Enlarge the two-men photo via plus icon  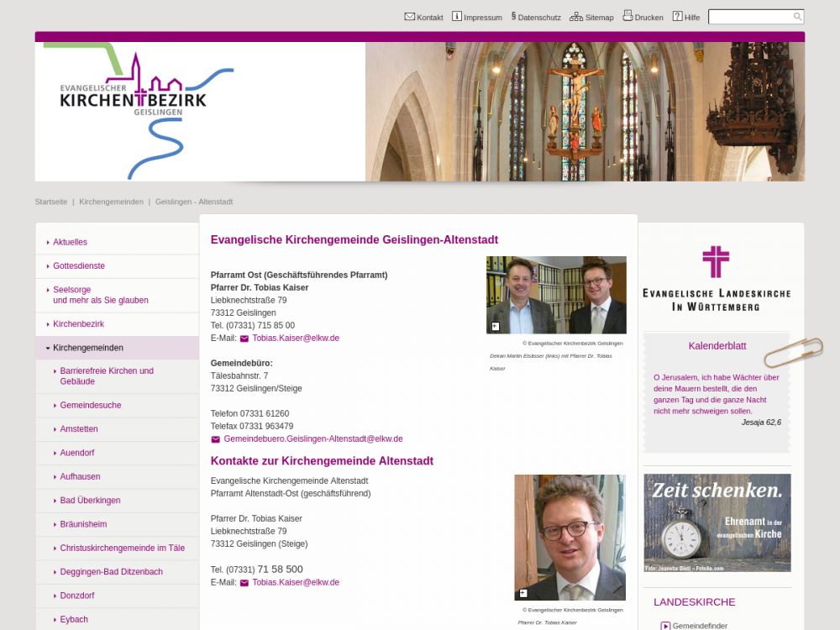(496, 326)
